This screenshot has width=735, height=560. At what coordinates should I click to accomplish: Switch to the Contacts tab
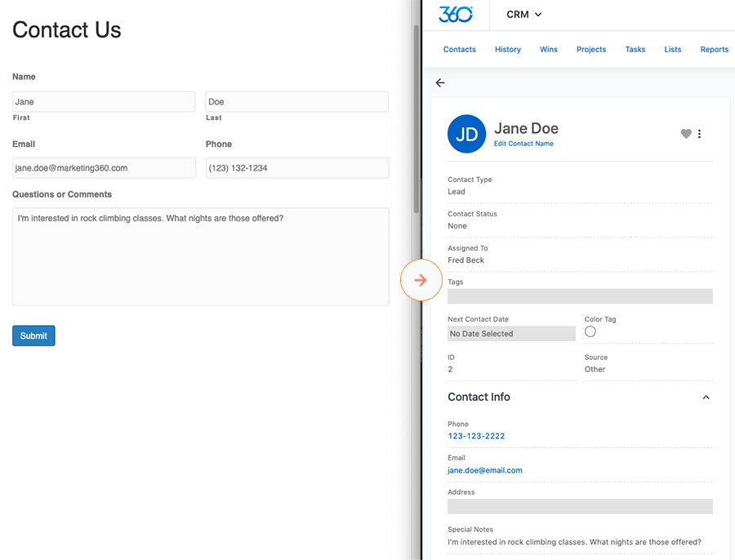point(459,49)
